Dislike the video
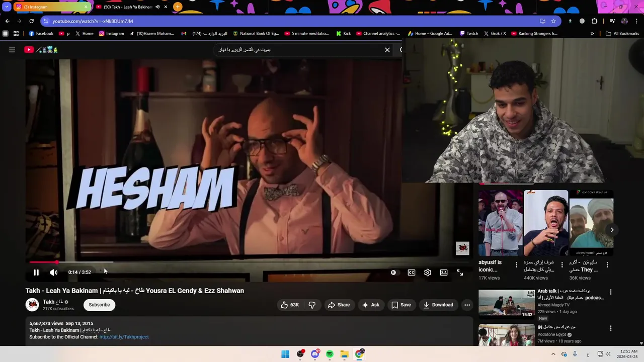Screen dimensions: 644x362 tap(312, 305)
